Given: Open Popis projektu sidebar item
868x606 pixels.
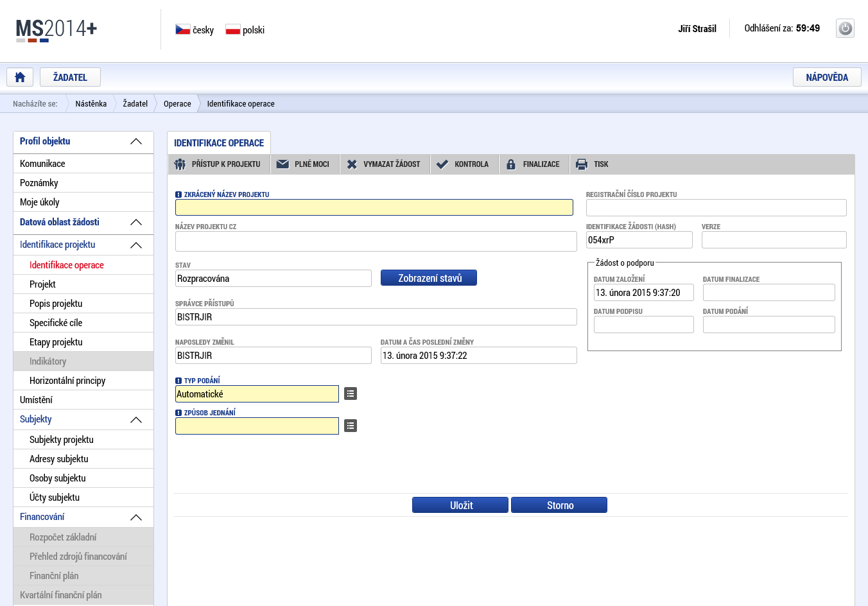Looking at the screenshot, I should 83,304.
